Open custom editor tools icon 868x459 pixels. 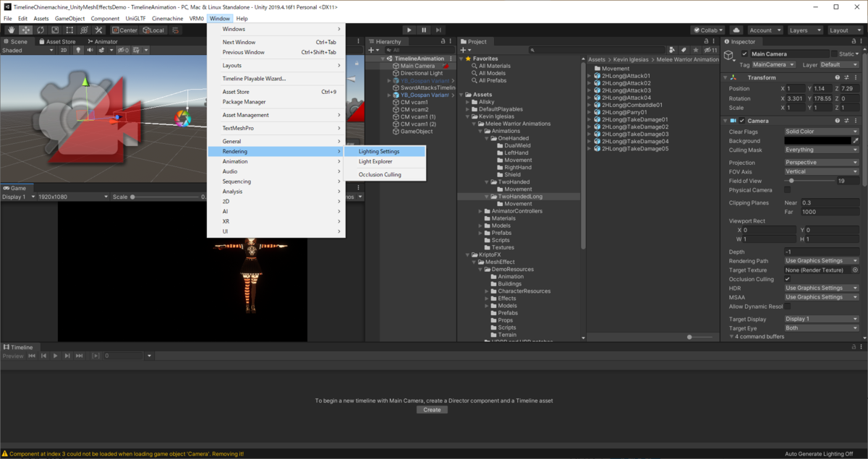pyautogui.click(x=98, y=30)
